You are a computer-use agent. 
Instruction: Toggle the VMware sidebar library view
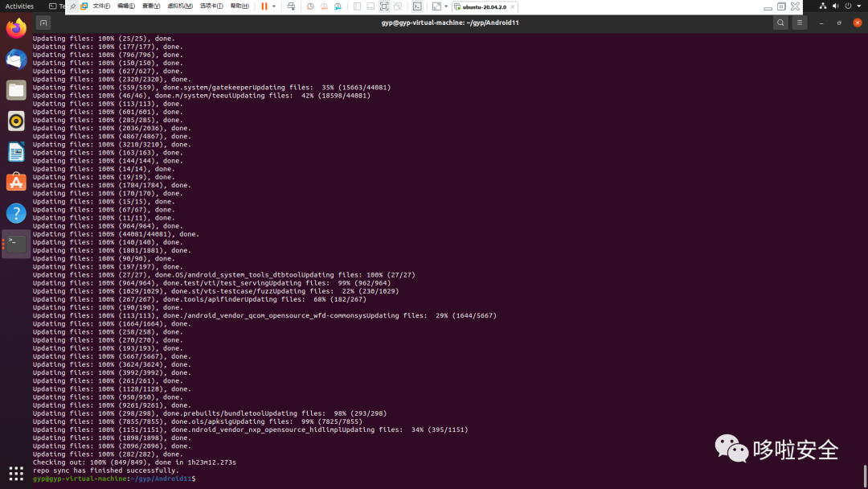click(x=357, y=6)
